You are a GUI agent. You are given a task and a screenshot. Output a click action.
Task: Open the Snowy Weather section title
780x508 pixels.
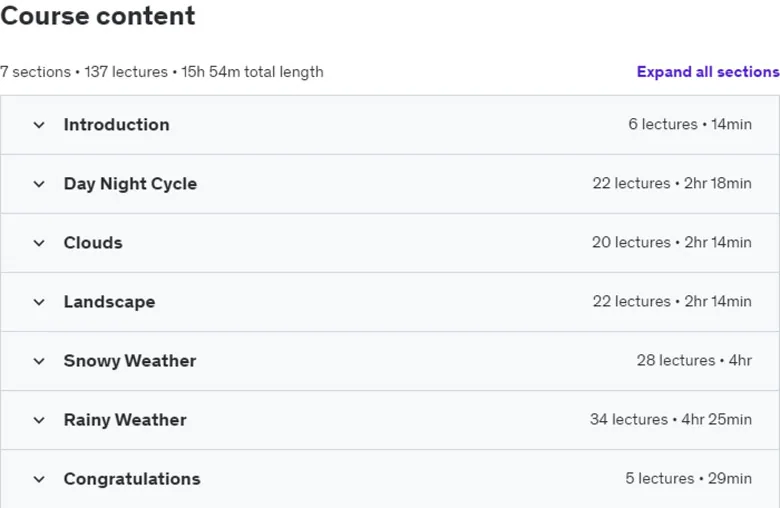[130, 361]
